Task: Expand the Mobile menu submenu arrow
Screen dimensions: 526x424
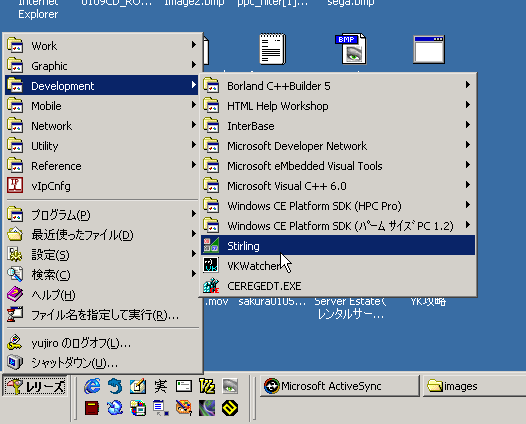Action: coord(194,105)
